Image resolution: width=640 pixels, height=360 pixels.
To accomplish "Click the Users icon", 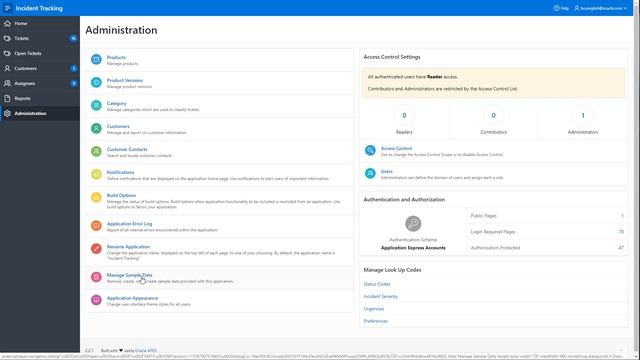I will click(x=370, y=173).
